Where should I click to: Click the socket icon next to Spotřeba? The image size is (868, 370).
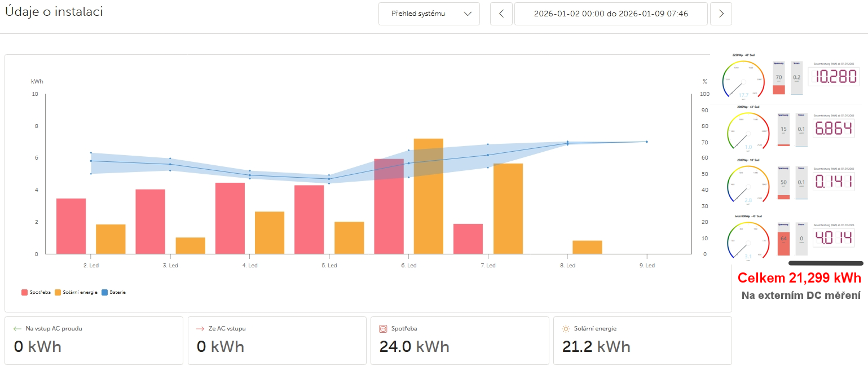tap(382, 328)
